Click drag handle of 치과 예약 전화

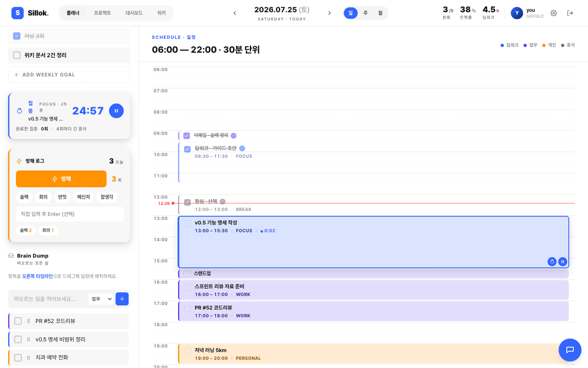pyautogui.click(x=29, y=358)
